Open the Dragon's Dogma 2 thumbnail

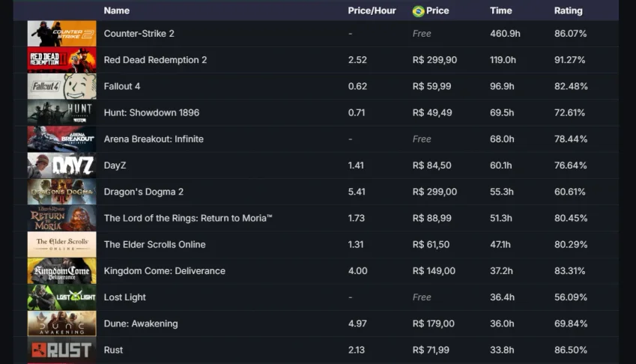coord(62,192)
